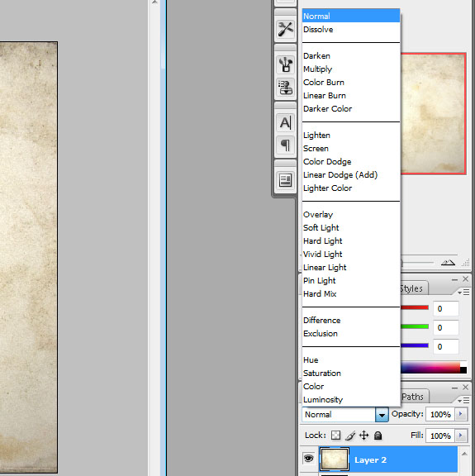Choose Hard Mix blend mode
The image size is (475, 476).
tap(351, 293)
